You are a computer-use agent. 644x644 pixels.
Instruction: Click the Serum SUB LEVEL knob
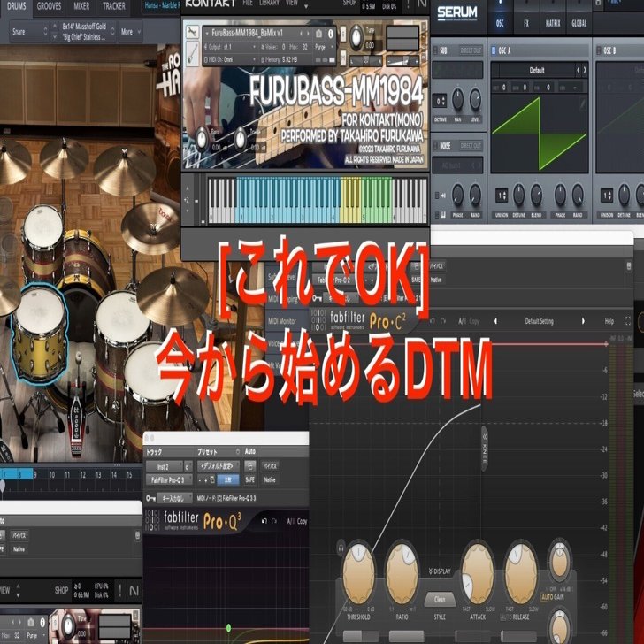[x=475, y=99]
